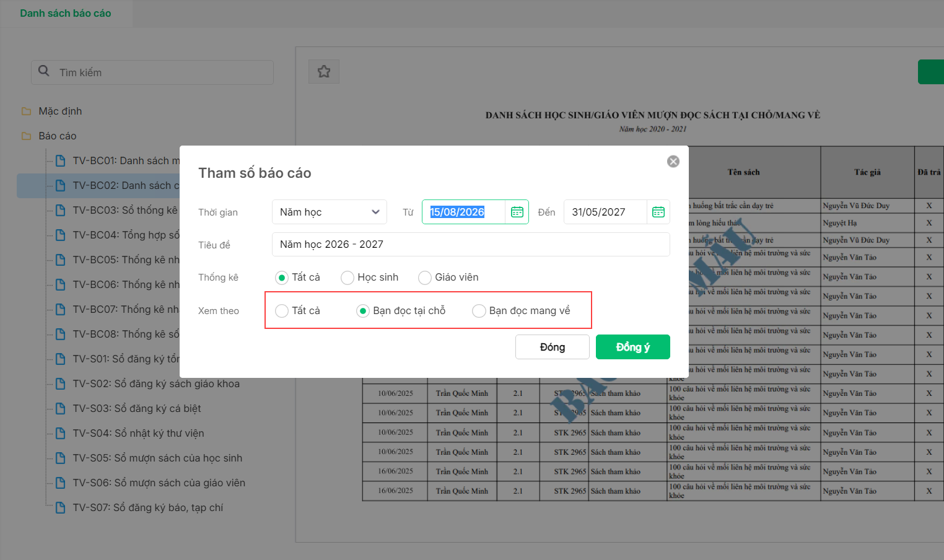Click TV-BC04 document icon
Viewport: 944px width, 560px height.
pos(60,235)
